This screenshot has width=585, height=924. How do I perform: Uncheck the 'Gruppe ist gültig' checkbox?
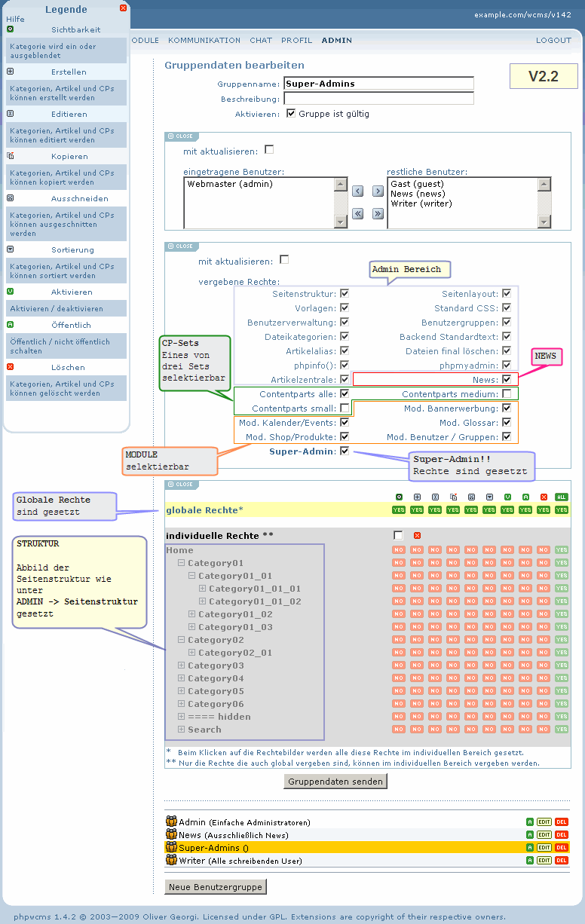[x=291, y=114]
